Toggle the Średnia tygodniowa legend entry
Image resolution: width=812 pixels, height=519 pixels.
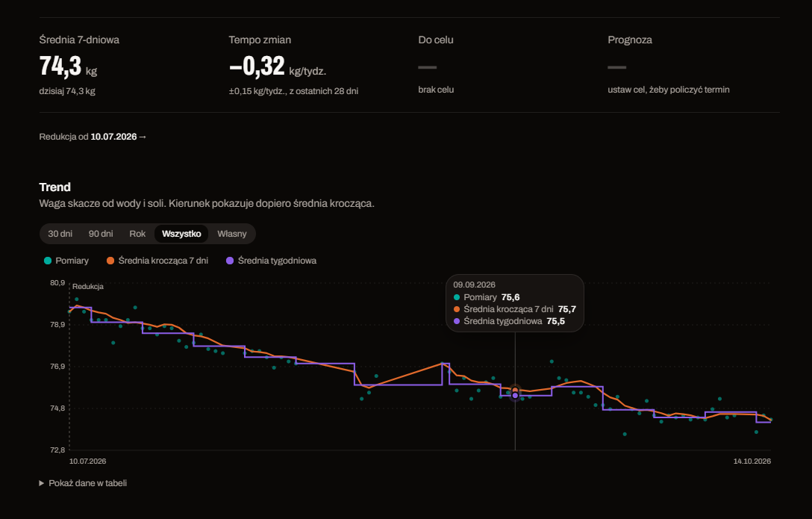(x=272, y=261)
